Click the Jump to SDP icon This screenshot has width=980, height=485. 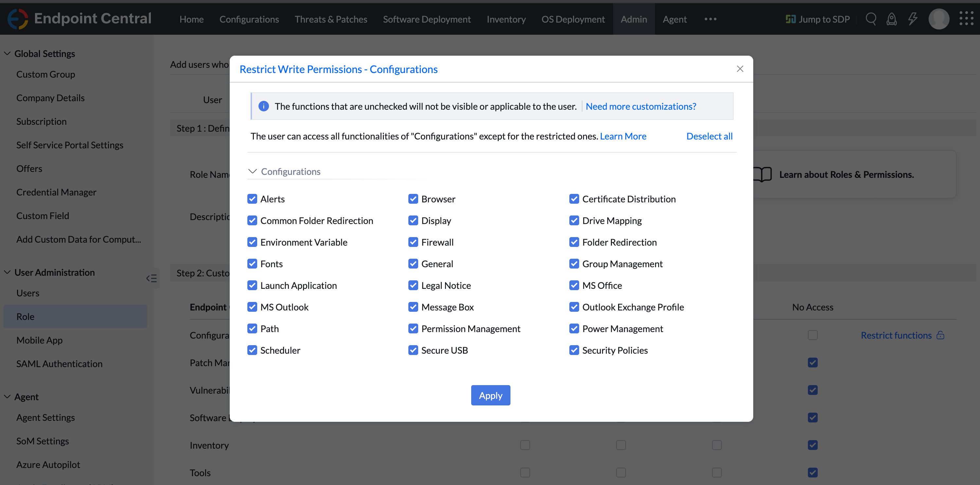[791, 19]
